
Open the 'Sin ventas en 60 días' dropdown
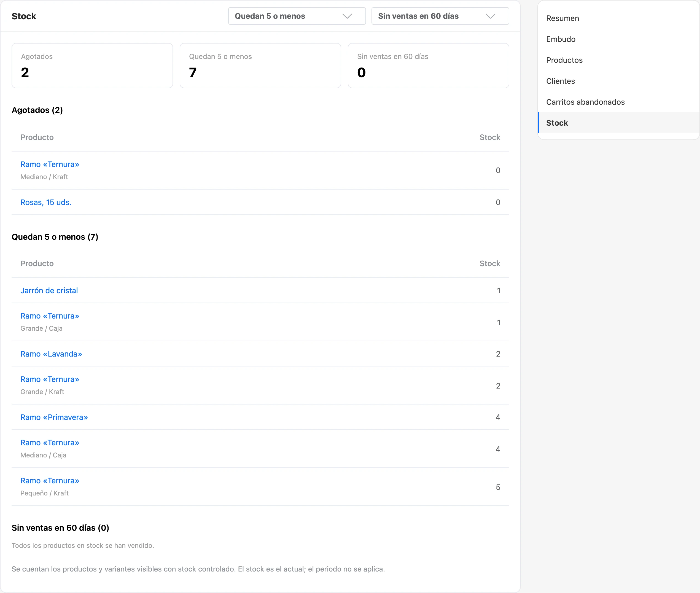click(440, 16)
